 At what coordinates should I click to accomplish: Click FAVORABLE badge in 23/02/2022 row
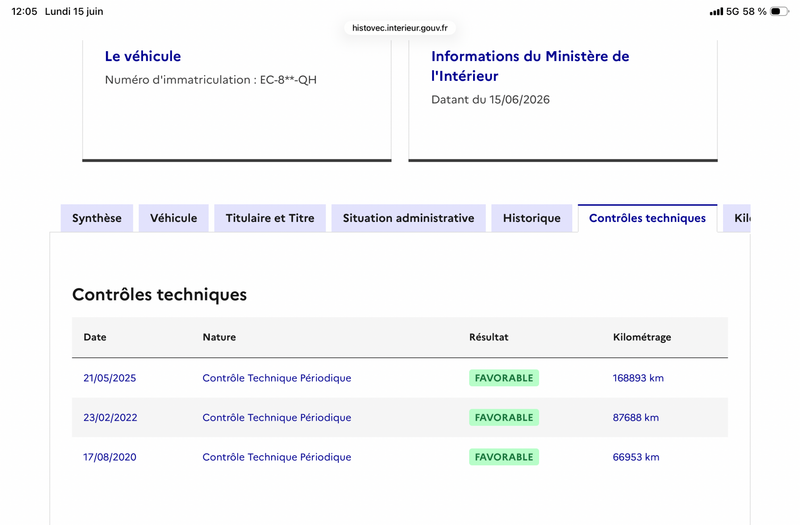pos(504,417)
